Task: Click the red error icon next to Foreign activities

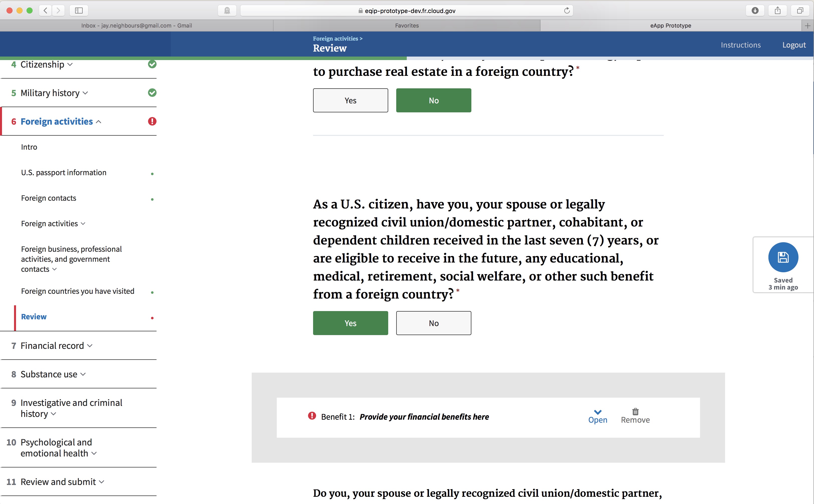Action: [x=152, y=121]
